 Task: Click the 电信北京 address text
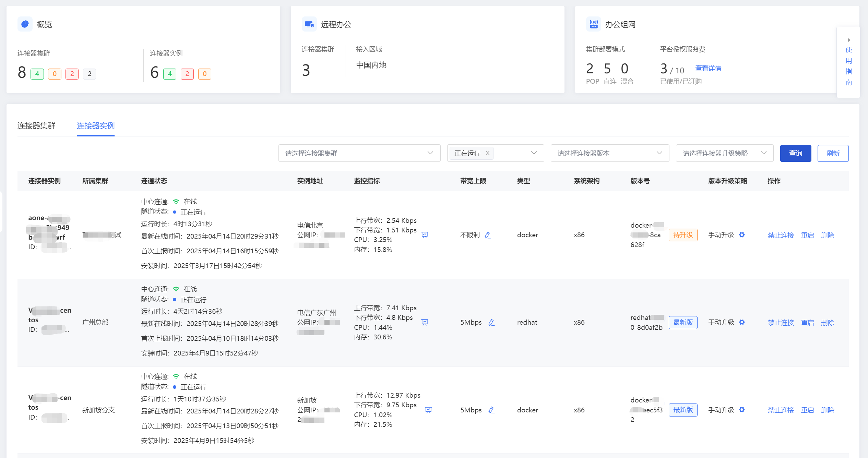pos(310,225)
